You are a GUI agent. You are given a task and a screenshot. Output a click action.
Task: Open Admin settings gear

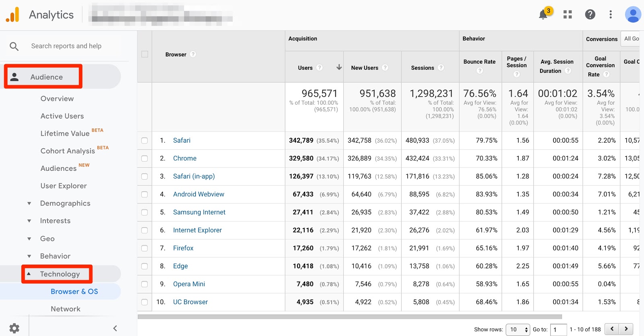coord(14,328)
